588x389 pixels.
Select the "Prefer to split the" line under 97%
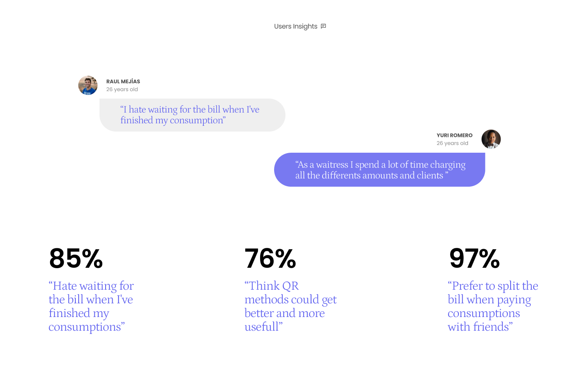pos(493,286)
